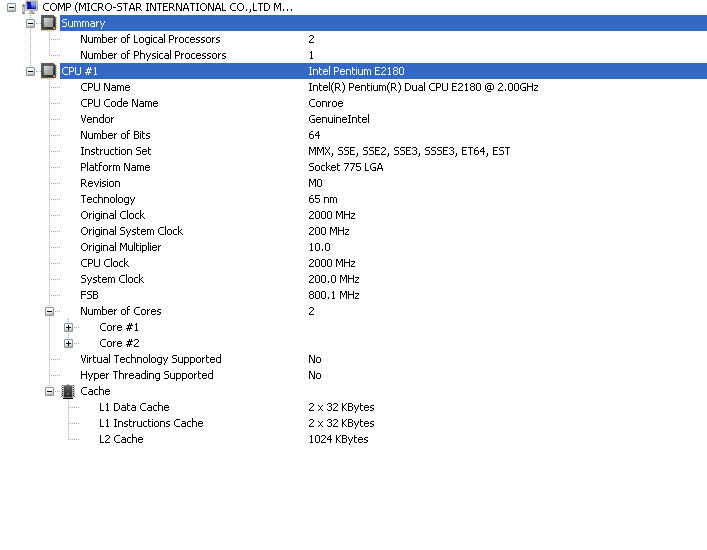Click the Hyper Threading Supported label
This screenshot has width=707, height=550.
click(147, 375)
